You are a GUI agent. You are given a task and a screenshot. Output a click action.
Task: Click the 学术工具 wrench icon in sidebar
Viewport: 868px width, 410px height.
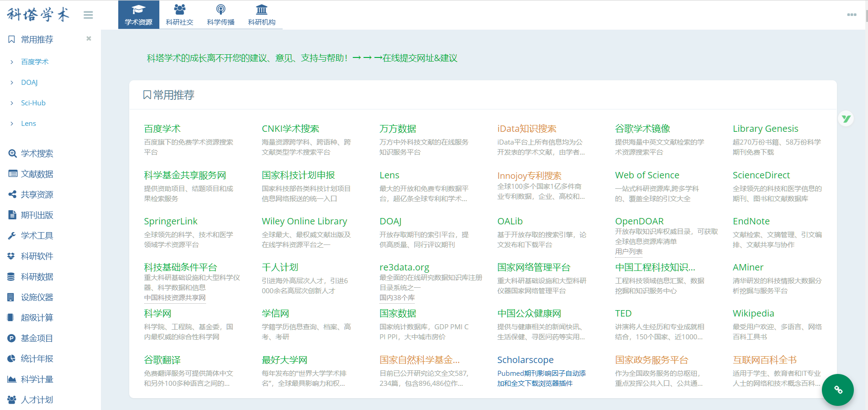tap(12, 235)
